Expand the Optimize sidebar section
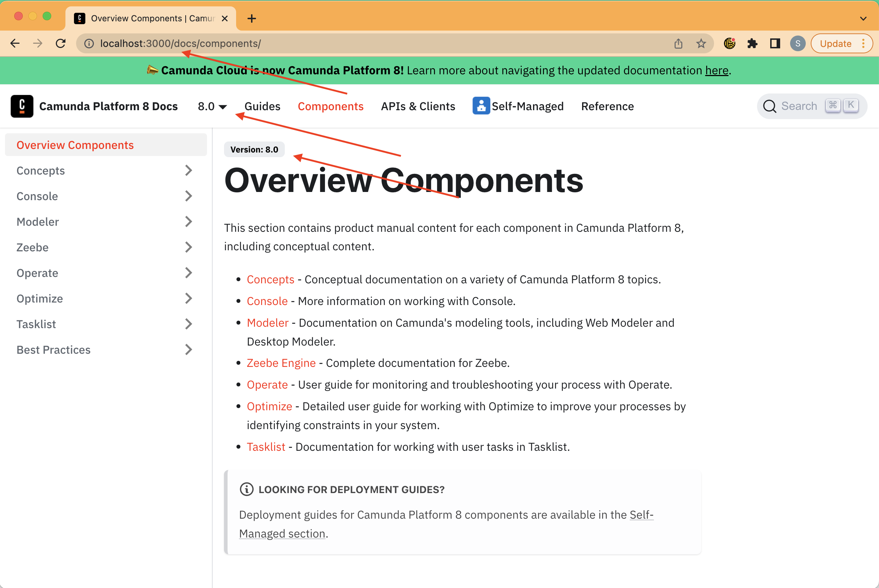 click(188, 299)
